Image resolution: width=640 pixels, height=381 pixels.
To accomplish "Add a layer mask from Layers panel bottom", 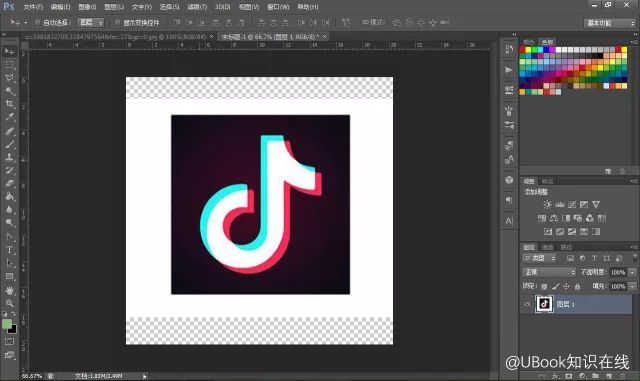I will coord(569,376).
